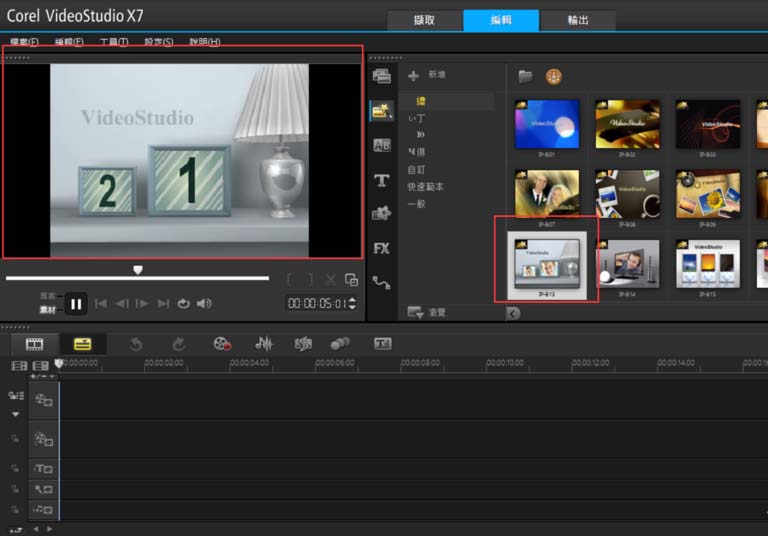
Task: Open the Track Manager icon
Action: tap(40, 365)
